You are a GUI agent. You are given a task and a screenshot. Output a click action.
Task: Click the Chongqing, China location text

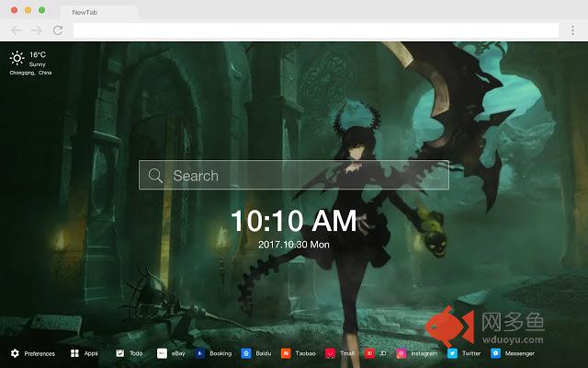[x=30, y=73]
